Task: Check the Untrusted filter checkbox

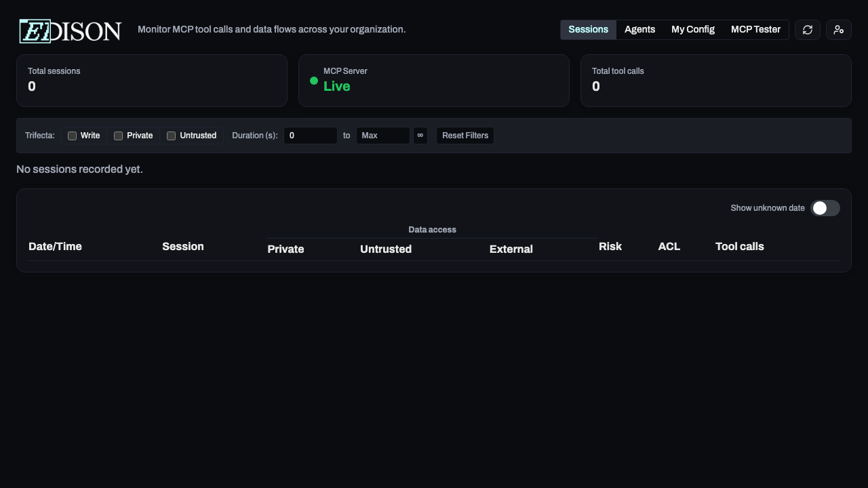Action: [x=171, y=136]
